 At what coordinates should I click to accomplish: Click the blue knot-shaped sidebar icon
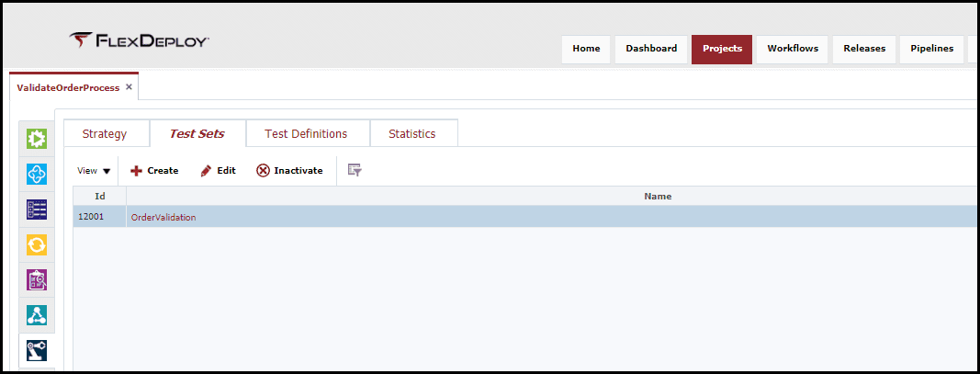pos(37,174)
